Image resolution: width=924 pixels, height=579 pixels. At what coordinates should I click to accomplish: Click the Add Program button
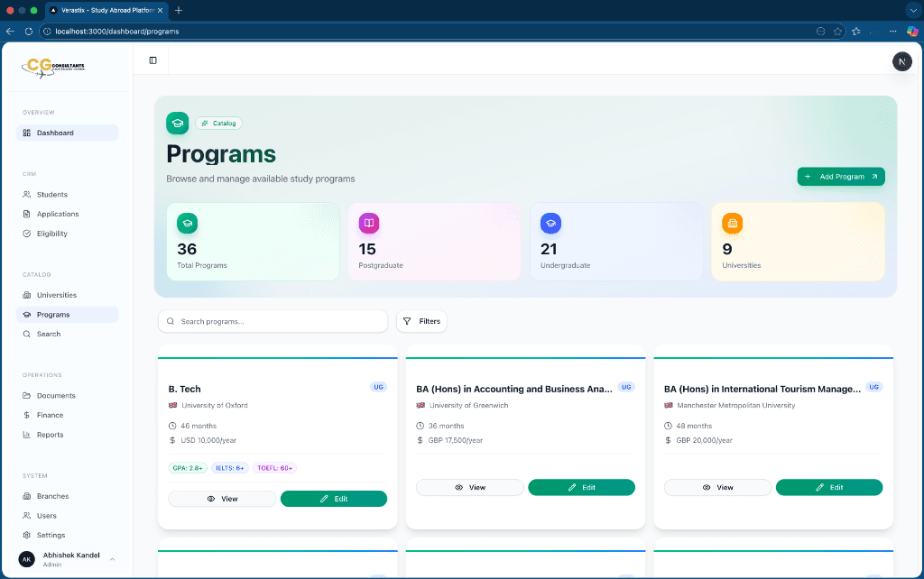point(841,177)
